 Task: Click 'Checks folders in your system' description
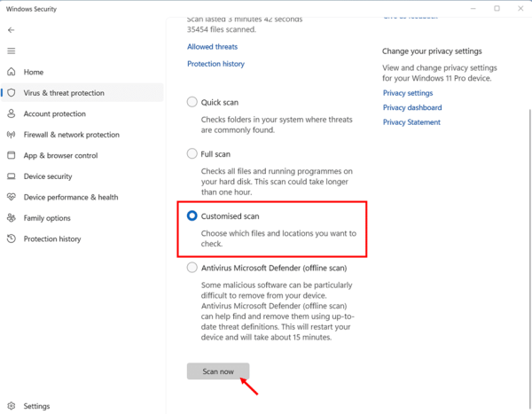pyautogui.click(x=277, y=124)
